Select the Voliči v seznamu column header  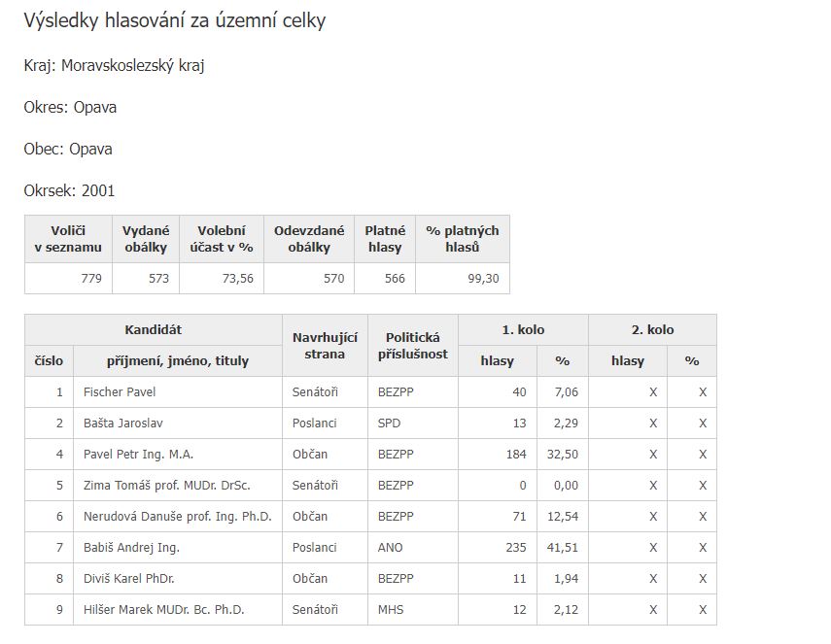(68, 239)
